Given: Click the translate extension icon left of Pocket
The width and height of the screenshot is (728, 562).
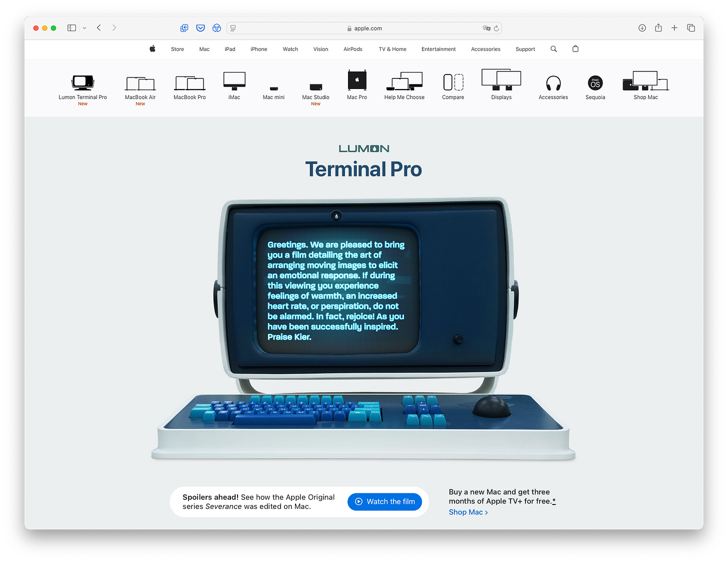Looking at the screenshot, I should 184,28.
